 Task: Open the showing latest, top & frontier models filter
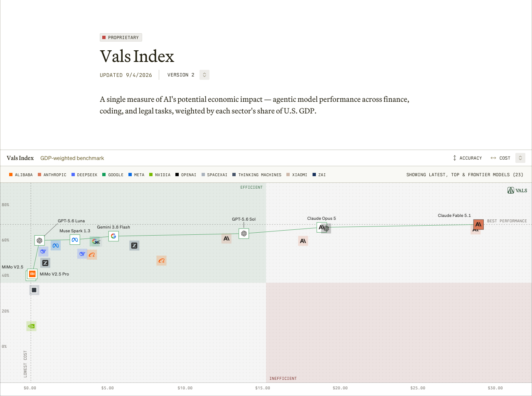point(465,175)
